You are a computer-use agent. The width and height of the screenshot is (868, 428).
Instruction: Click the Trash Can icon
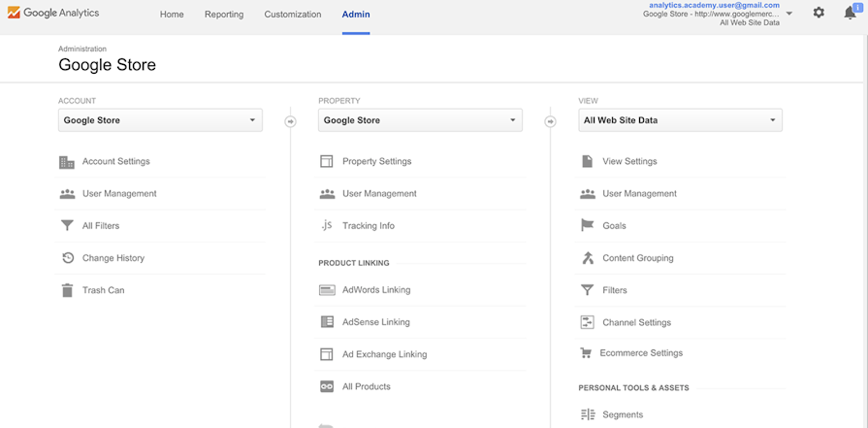(67, 290)
